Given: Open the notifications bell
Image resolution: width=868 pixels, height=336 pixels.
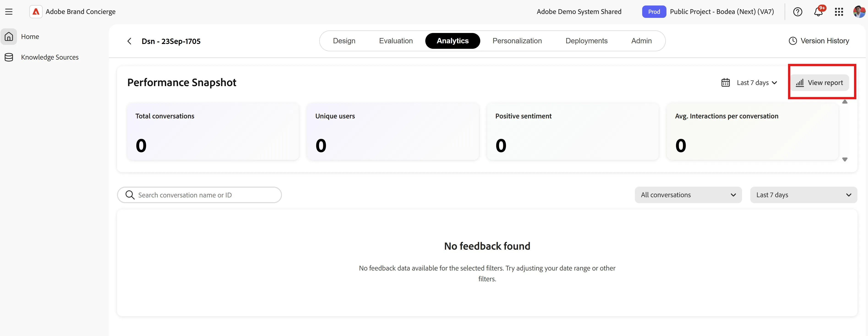Looking at the screenshot, I should pos(818,12).
